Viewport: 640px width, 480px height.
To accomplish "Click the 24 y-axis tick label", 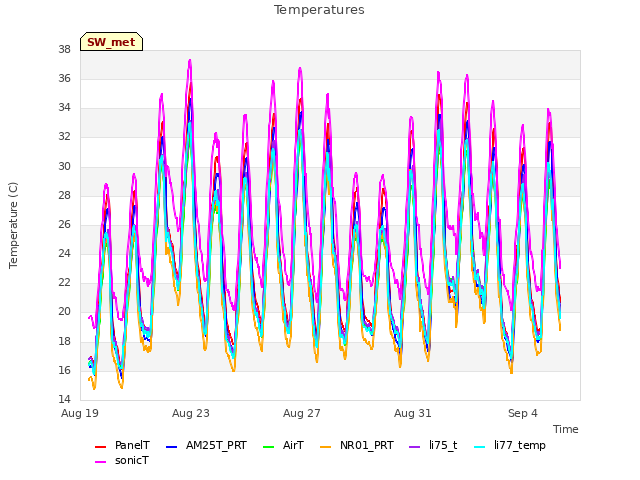I will coord(64,253).
